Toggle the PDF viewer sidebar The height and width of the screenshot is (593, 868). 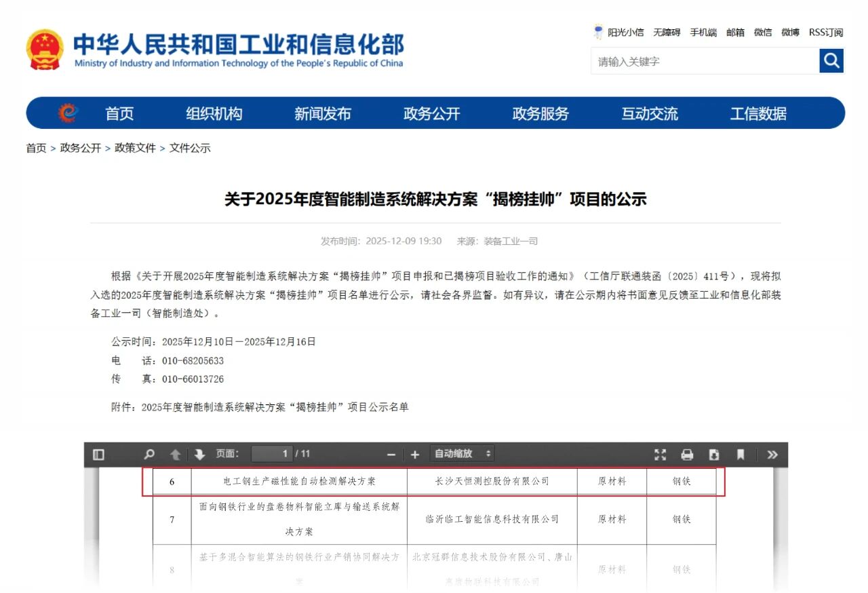(x=99, y=454)
